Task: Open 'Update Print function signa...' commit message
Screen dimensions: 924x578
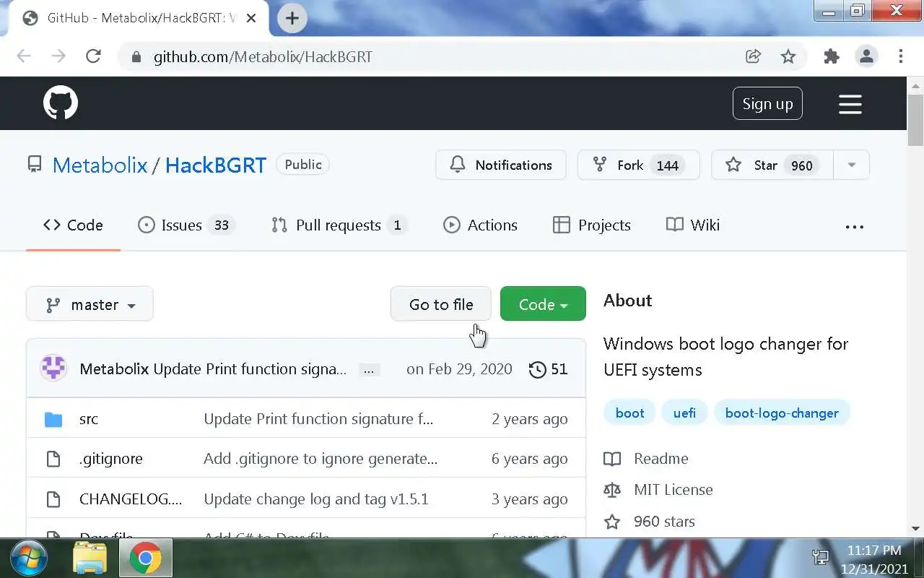Action: (250, 369)
